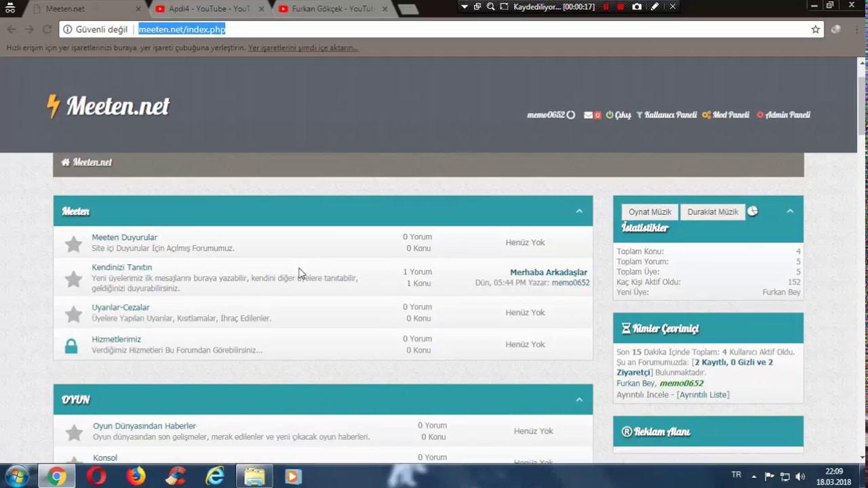
Task: Open the Ayrıntılı Liste link
Action: click(703, 394)
